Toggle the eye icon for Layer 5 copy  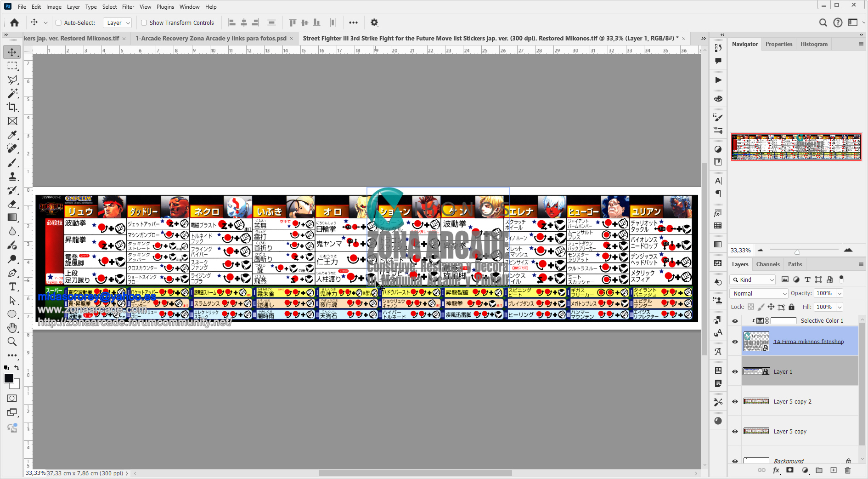tap(735, 431)
